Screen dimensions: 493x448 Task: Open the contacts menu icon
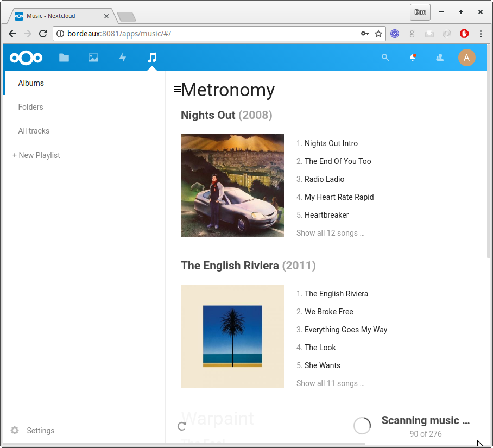(x=440, y=58)
